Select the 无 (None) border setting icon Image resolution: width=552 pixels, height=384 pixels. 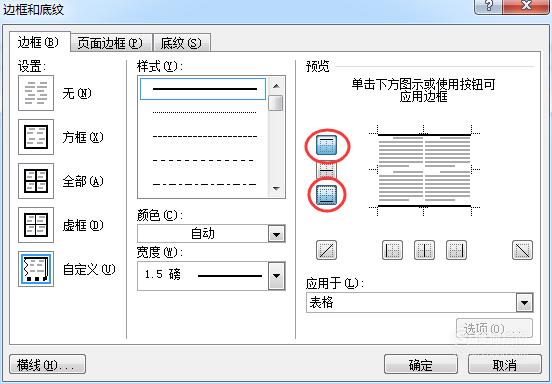point(36,93)
